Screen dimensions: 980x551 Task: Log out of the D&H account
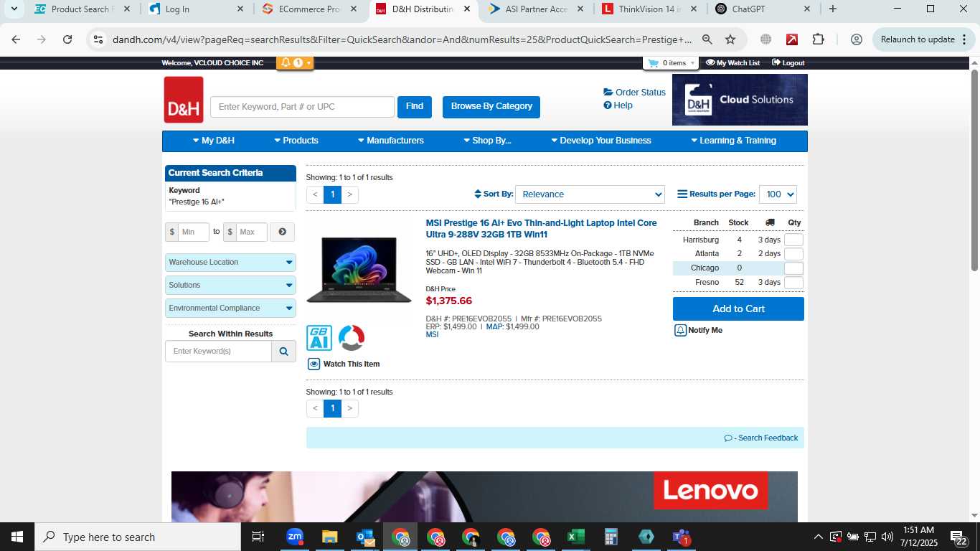pos(788,63)
